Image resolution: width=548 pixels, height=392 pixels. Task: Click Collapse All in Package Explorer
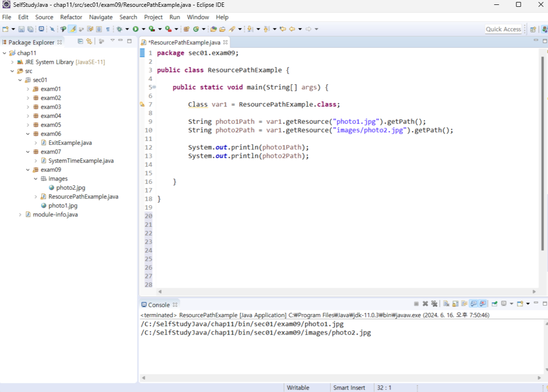point(80,41)
